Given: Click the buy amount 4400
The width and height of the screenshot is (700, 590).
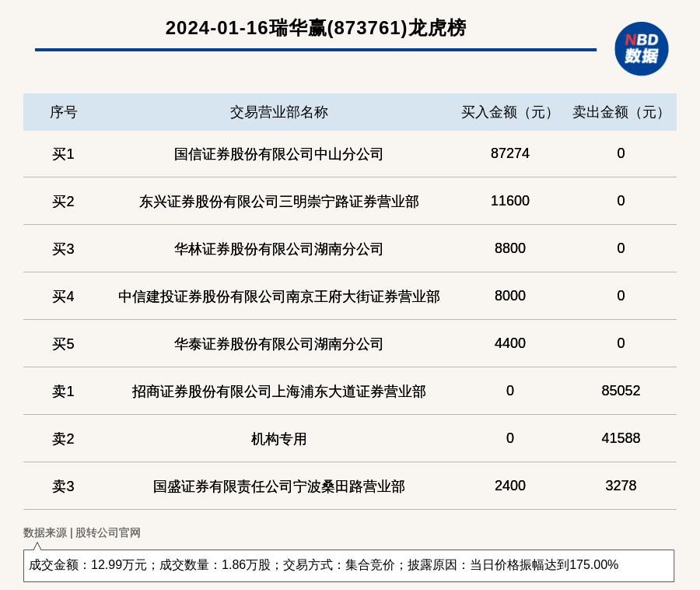Looking at the screenshot, I should (509, 343).
